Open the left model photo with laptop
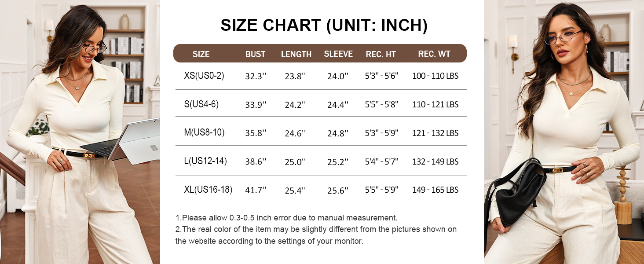Screen dimensions: 644x264 click(x=80, y=132)
